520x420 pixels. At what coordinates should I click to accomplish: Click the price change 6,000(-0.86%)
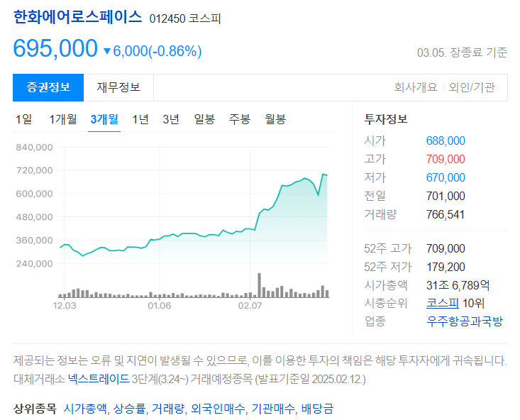(153, 51)
